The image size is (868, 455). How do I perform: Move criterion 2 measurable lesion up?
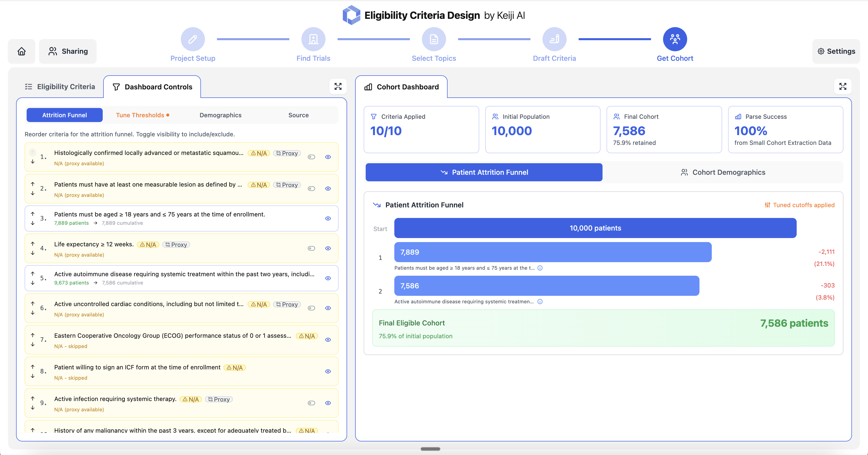[x=33, y=184]
